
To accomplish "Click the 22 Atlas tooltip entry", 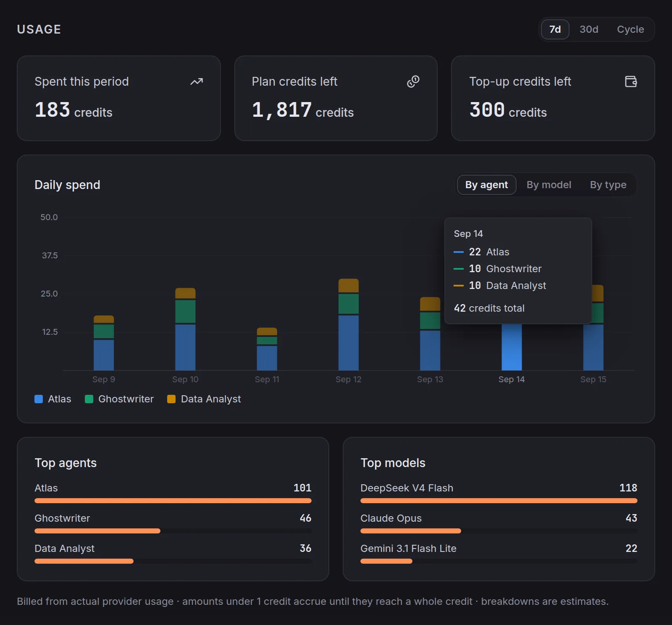I will pos(482,252).
